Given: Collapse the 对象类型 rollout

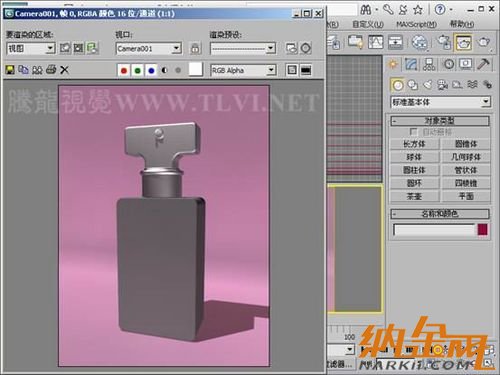Looking at the screenshot, I should tap(440, 121).
